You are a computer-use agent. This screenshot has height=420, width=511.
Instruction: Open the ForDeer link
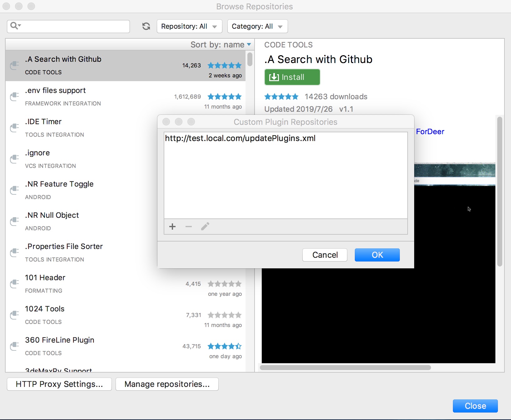click(430, 132)
